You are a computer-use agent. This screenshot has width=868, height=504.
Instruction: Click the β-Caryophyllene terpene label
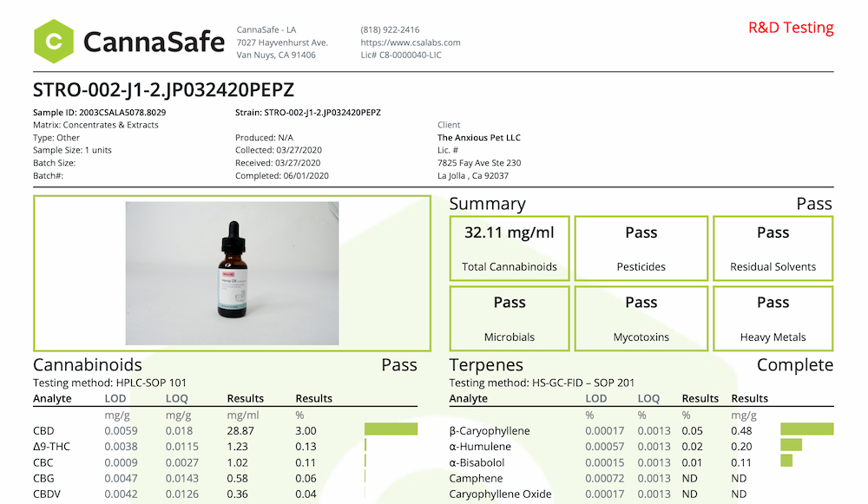[490, 431]
